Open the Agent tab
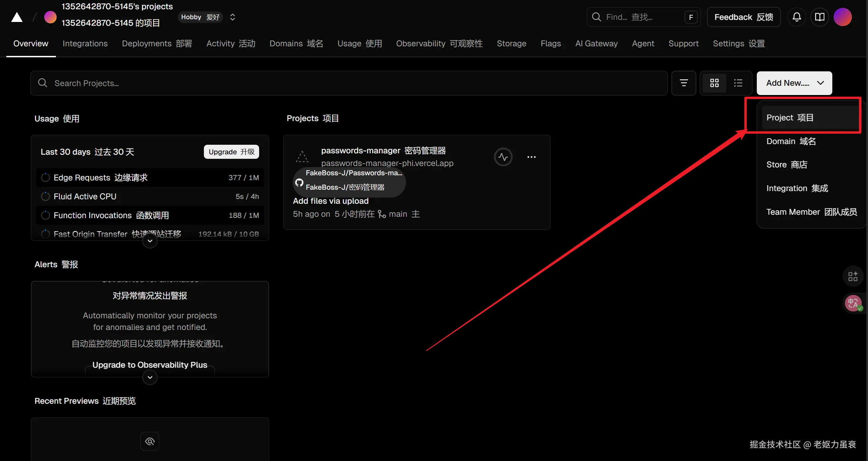868x461 pixels. 643,44
